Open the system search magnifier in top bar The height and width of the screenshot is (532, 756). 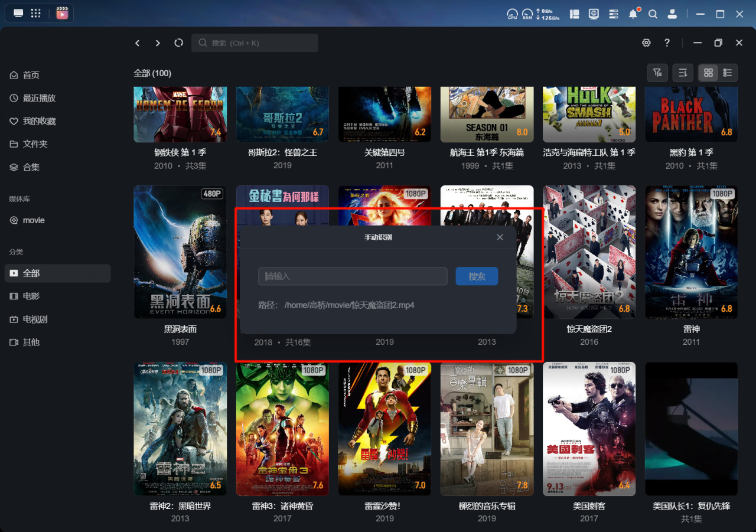coord(653,14)
